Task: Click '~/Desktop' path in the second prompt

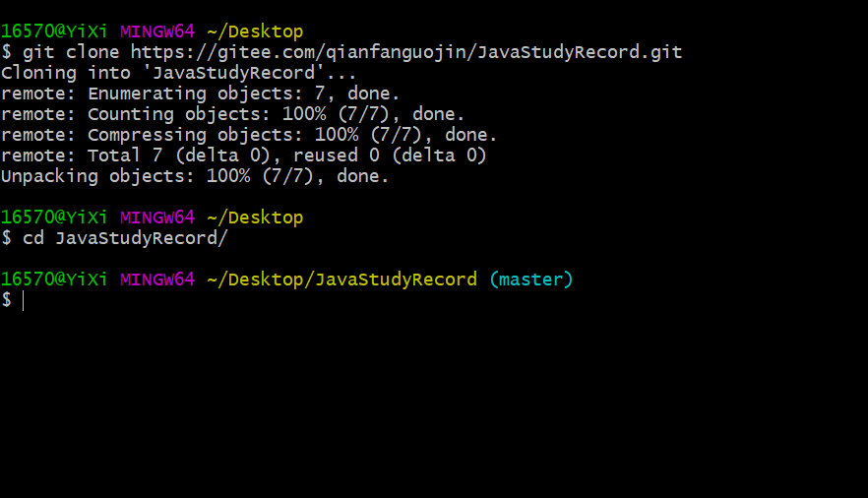Action: click(x=255, y=218)
